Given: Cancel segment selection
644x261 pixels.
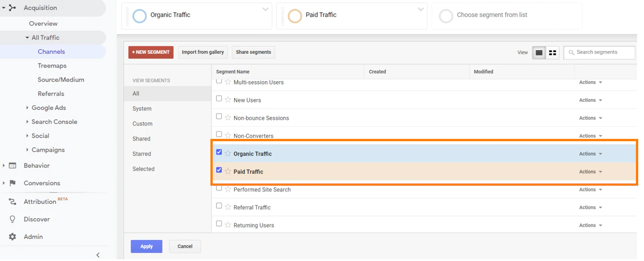Looking at the screenshot, I should pos(185,246).
